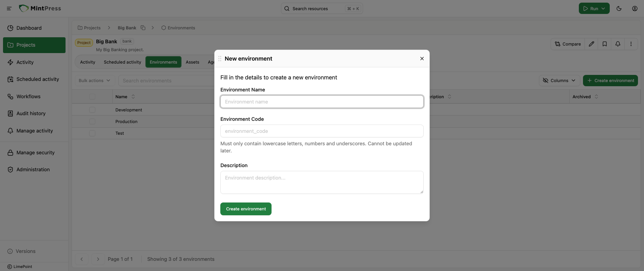Open the Bulk actions dropdown
Image resolution: width=644 pixels, height=271 pixels.
coord(95,81)
